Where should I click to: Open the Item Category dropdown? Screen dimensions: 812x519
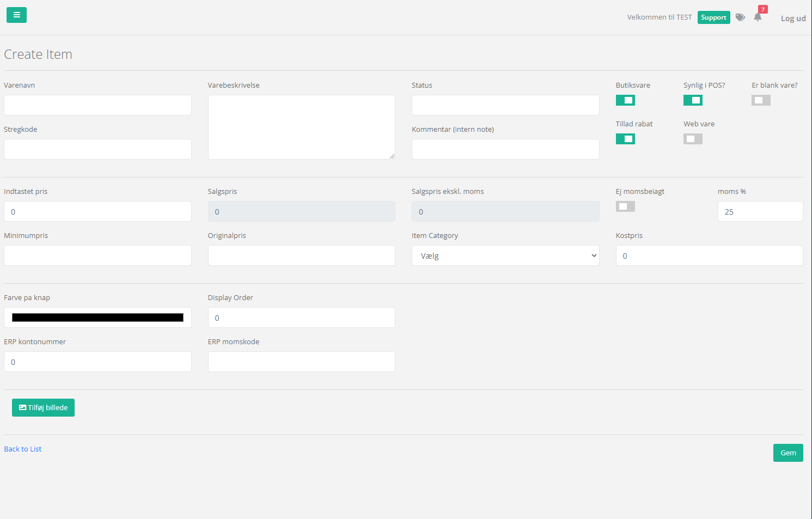505,255
